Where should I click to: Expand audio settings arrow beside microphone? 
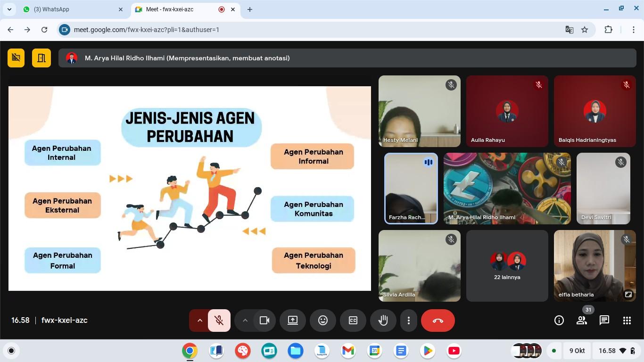(x=199, y=321)
